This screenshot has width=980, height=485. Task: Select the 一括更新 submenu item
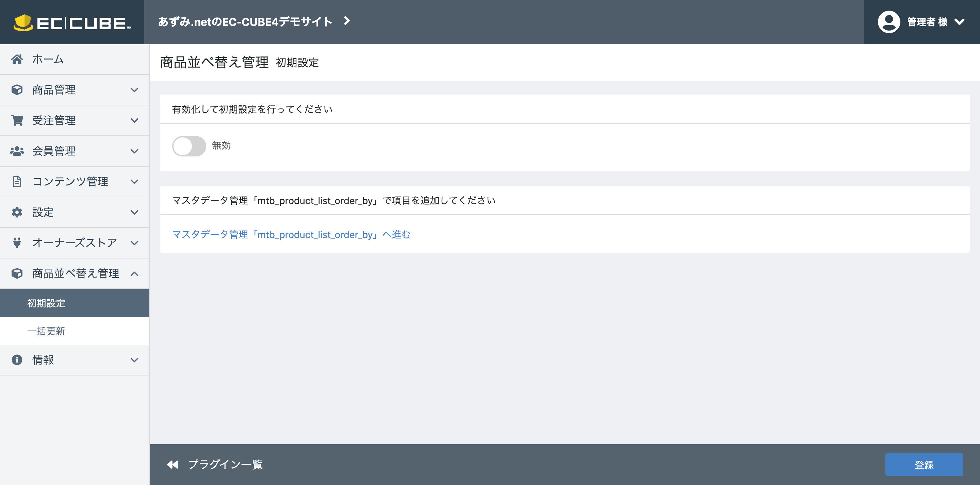coord(75,331)
